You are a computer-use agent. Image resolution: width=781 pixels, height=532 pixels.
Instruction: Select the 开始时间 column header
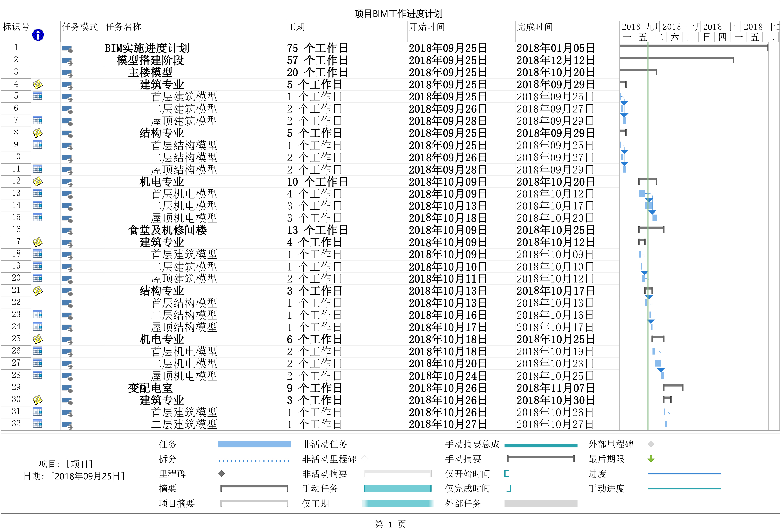tap(427, 27)
